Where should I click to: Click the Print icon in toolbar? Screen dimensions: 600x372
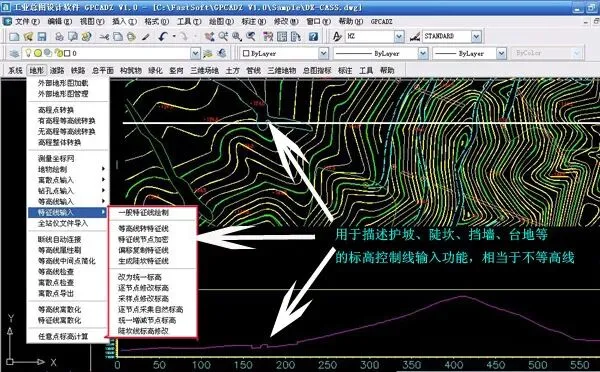point(60,37)
